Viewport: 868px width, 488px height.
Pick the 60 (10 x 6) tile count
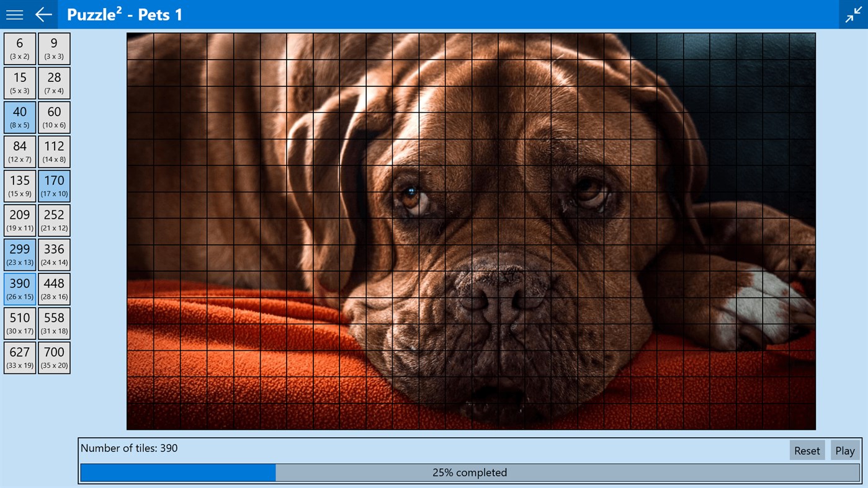click(x=54, y=117)
